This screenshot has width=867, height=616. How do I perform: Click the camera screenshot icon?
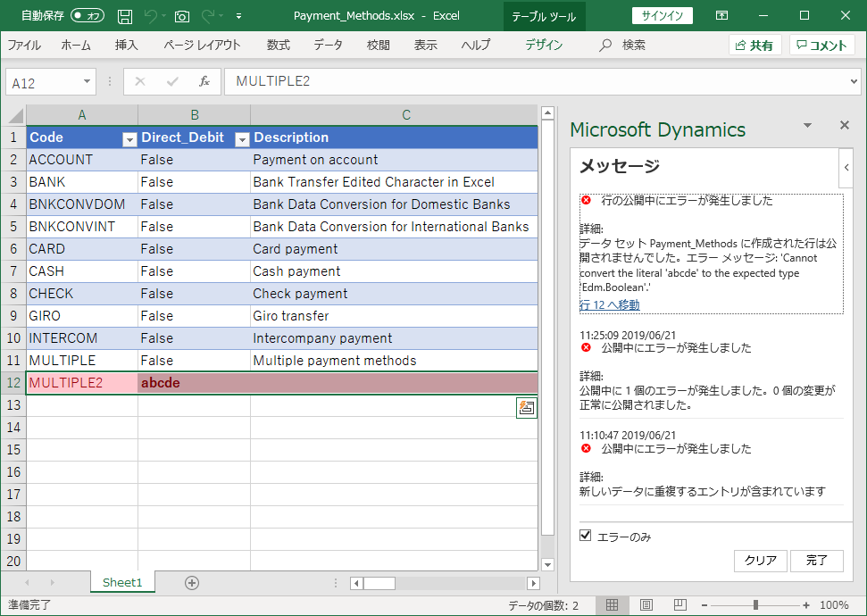[182, 17]
